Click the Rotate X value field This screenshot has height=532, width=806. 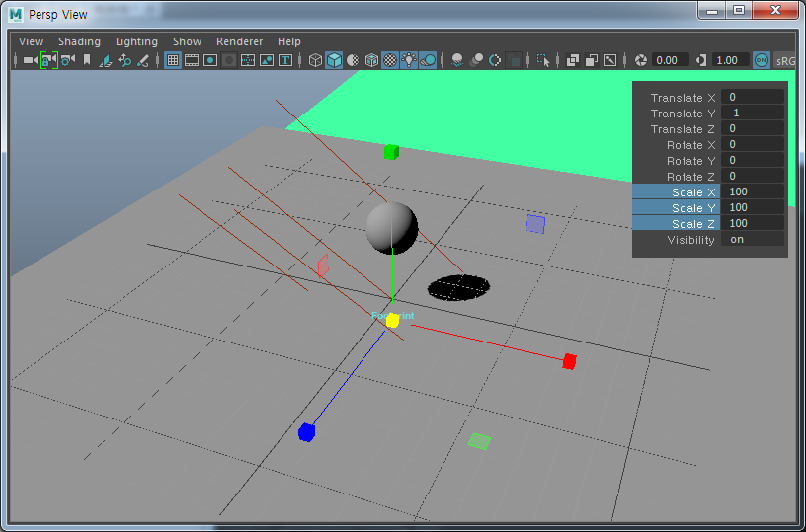[753, 144]
